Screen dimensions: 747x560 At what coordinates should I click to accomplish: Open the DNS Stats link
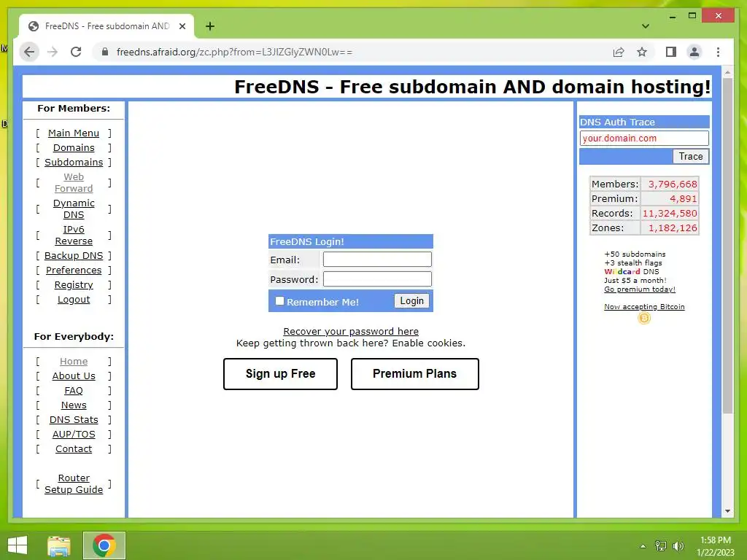[x=74, y=420]
